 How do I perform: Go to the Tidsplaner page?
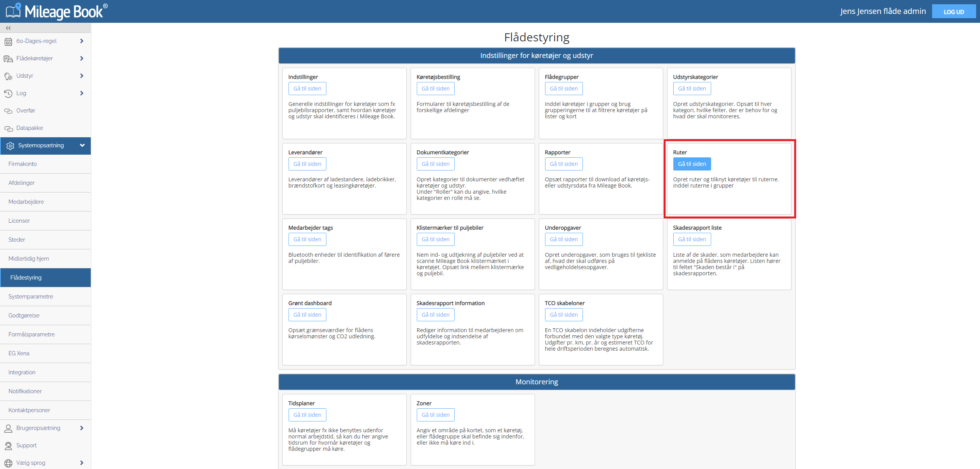[307, 415]
